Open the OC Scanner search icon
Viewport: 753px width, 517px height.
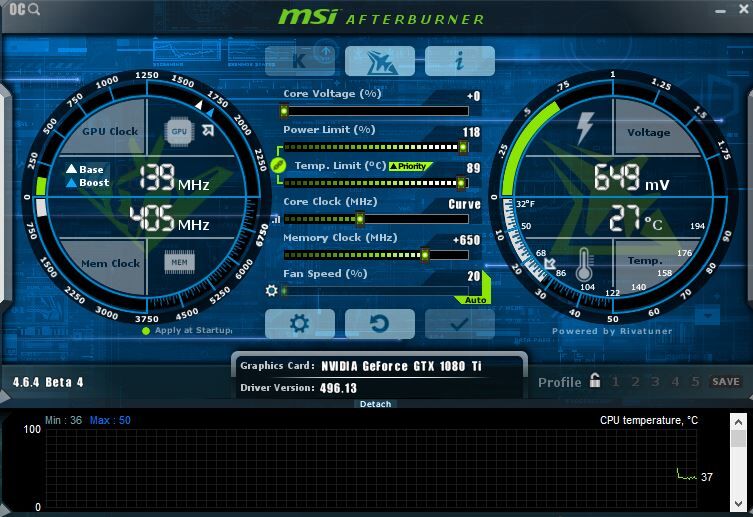pos(34,9)
